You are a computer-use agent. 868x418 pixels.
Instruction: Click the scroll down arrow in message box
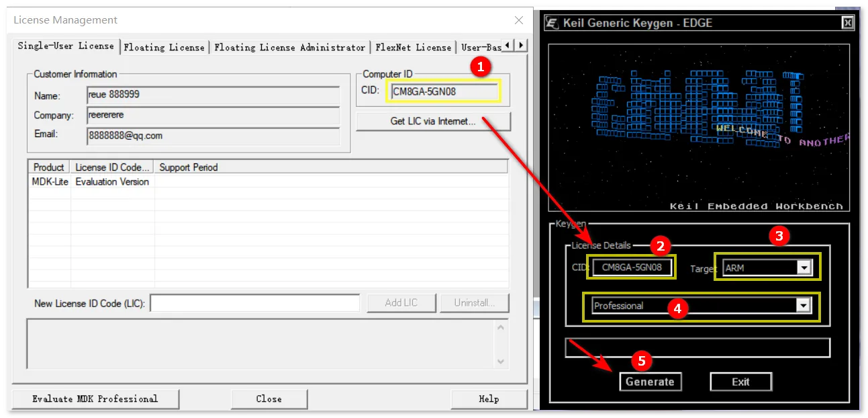[500, 361]
